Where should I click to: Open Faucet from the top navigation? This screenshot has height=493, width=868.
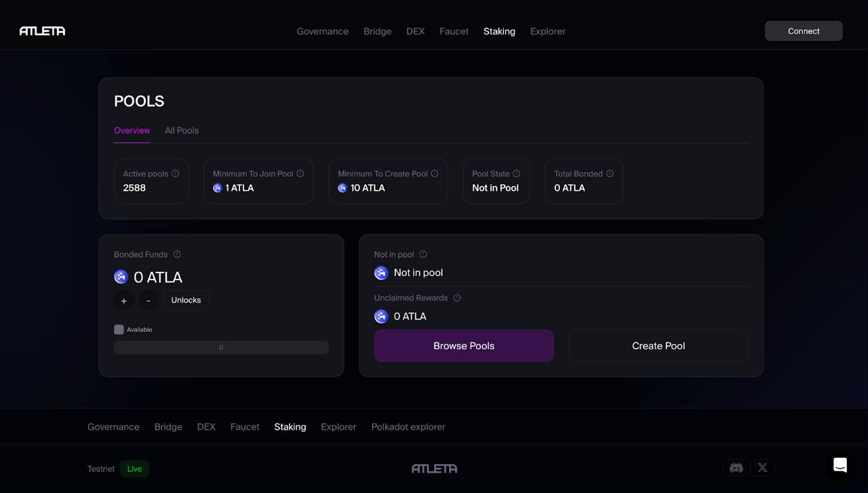pos(454,31)
